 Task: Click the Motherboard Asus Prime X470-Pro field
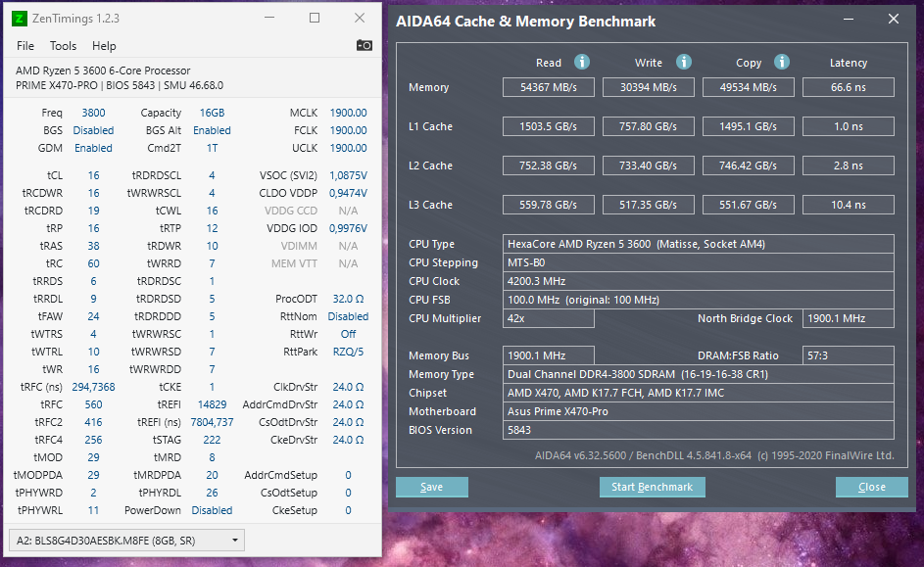[699, 411]
